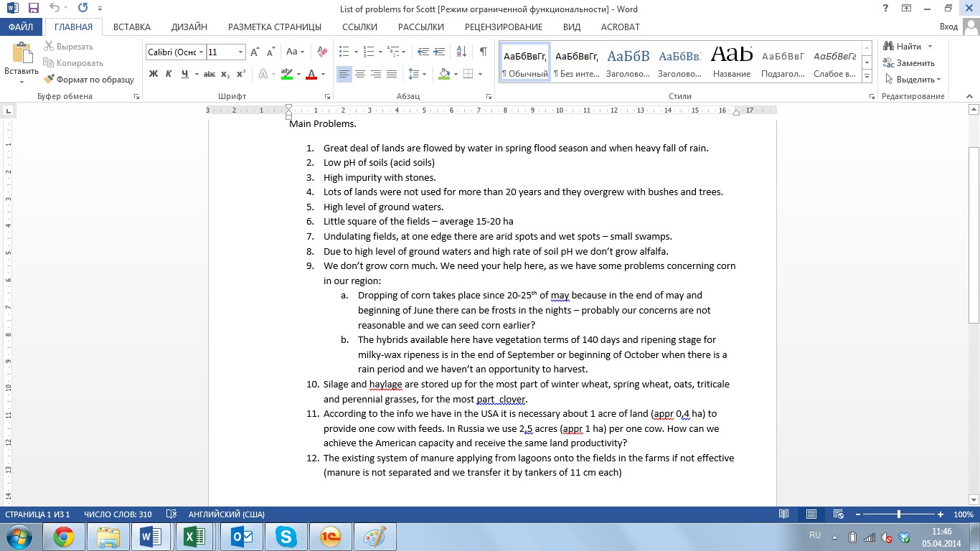Click the ЧИСЛО СЛОВ: 310 word count
The image size is (980, 551).
118,514
